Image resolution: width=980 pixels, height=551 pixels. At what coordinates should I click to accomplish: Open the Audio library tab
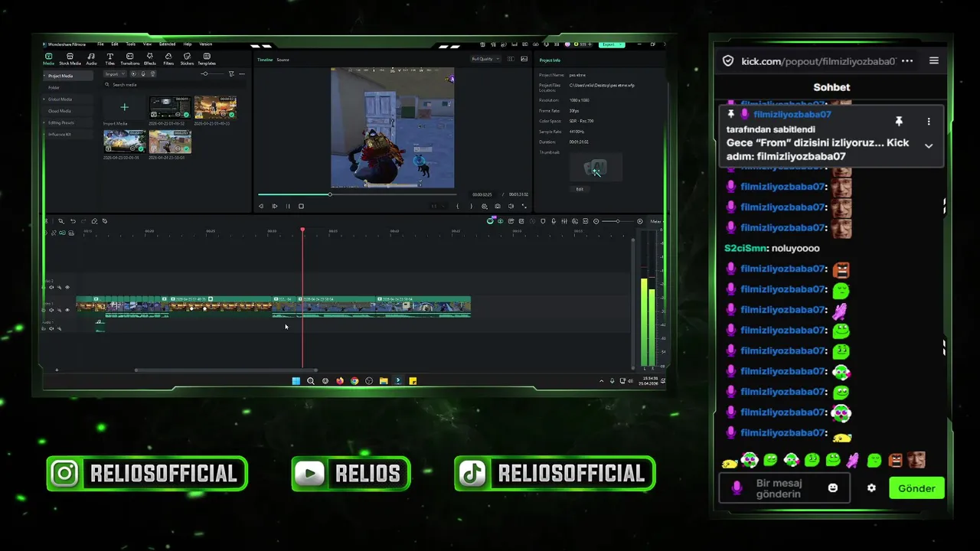(x=91, y=59)
